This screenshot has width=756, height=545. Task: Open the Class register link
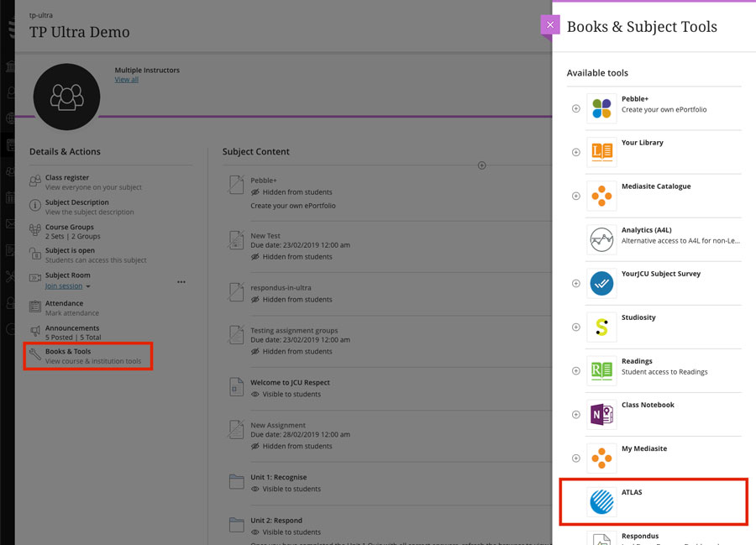pos(67,177)
